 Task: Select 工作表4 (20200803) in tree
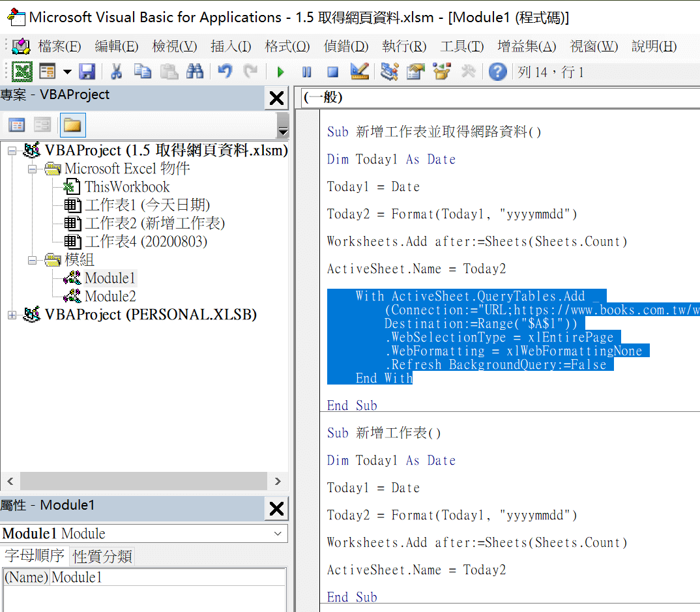(146, 242)
